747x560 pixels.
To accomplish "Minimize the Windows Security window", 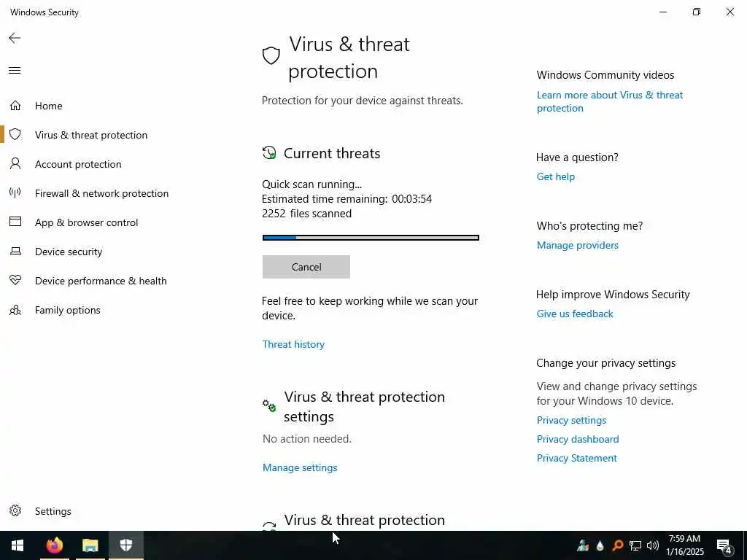I will 662,12.
